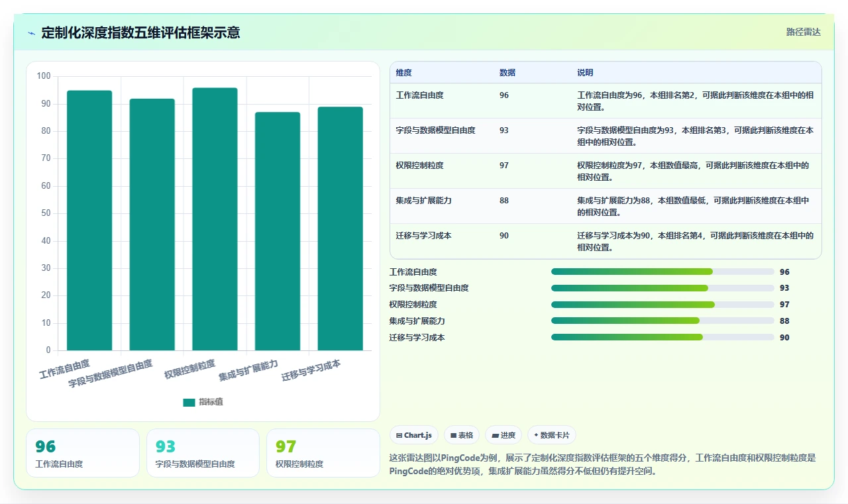The image size is (848, 504).
Task: Click the 工作流自由度 bar in chart
Action: (x=89, y=221)
